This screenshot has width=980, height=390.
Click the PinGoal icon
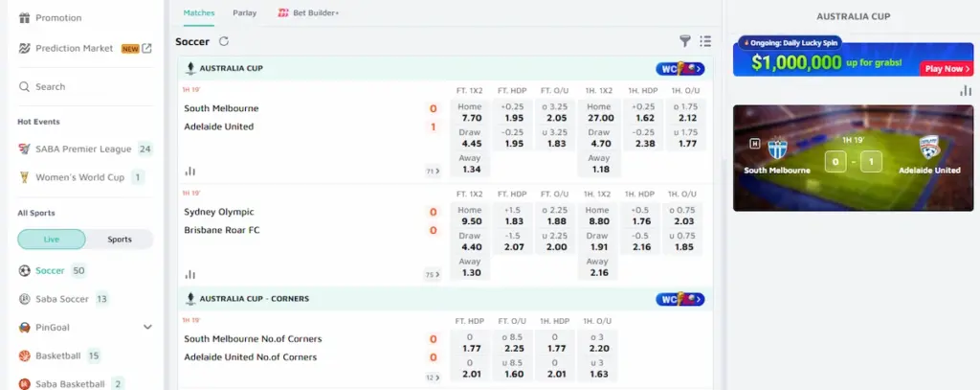tap(24, 327)
